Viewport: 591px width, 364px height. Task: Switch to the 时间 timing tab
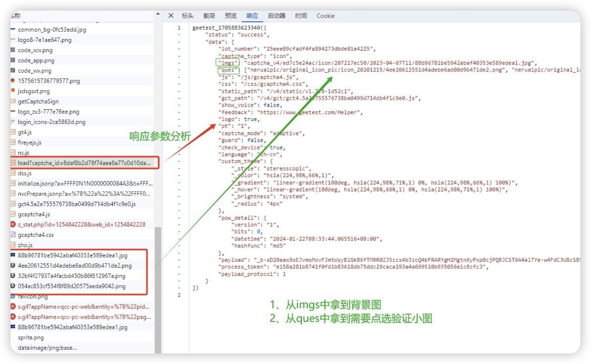(x=301, y=16)
